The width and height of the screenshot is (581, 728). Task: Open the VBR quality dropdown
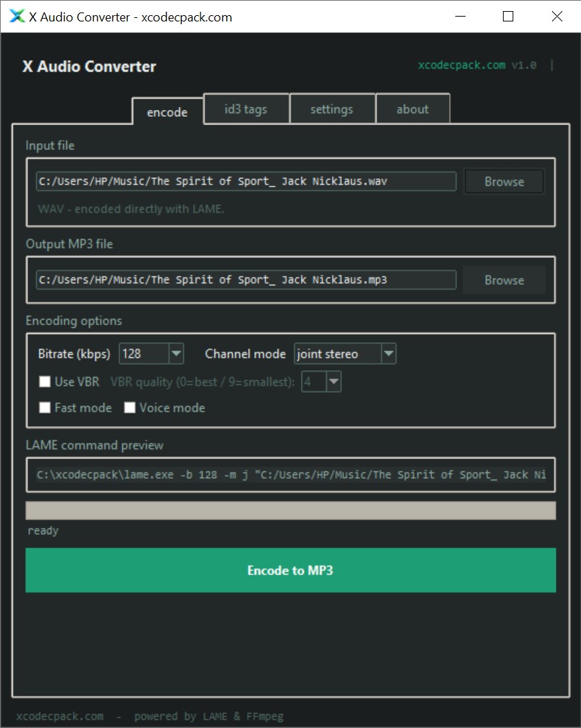click(334, 382)
